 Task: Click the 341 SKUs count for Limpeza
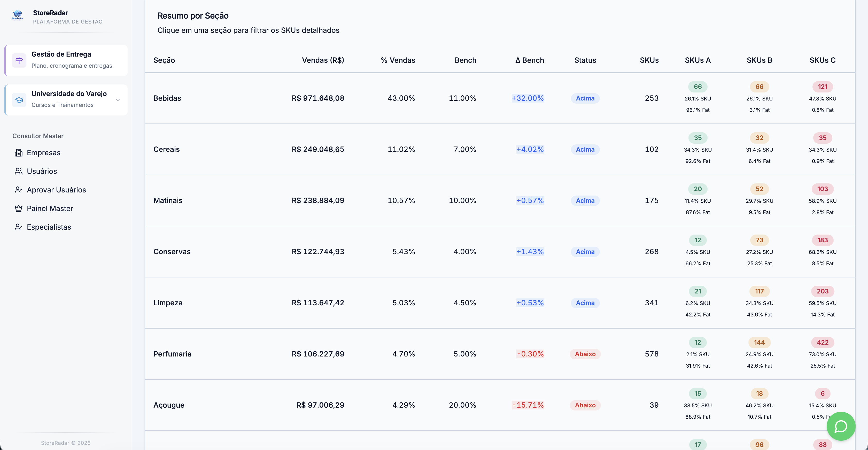[x=651, y=303]
